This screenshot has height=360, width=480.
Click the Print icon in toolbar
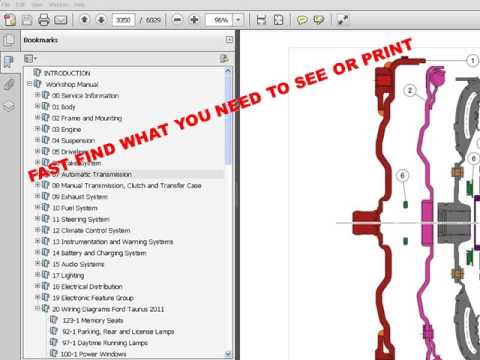pos(44,20)
